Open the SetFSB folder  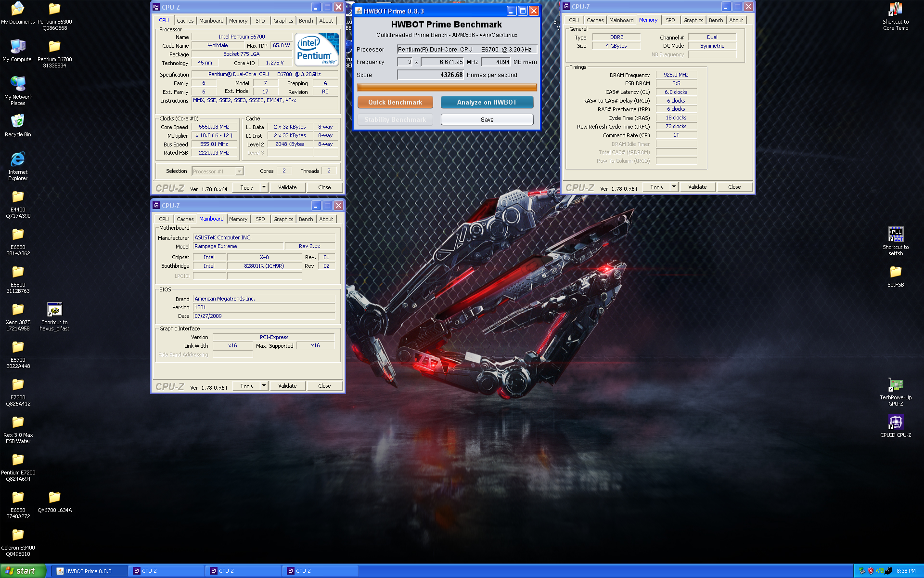point(896,276)
